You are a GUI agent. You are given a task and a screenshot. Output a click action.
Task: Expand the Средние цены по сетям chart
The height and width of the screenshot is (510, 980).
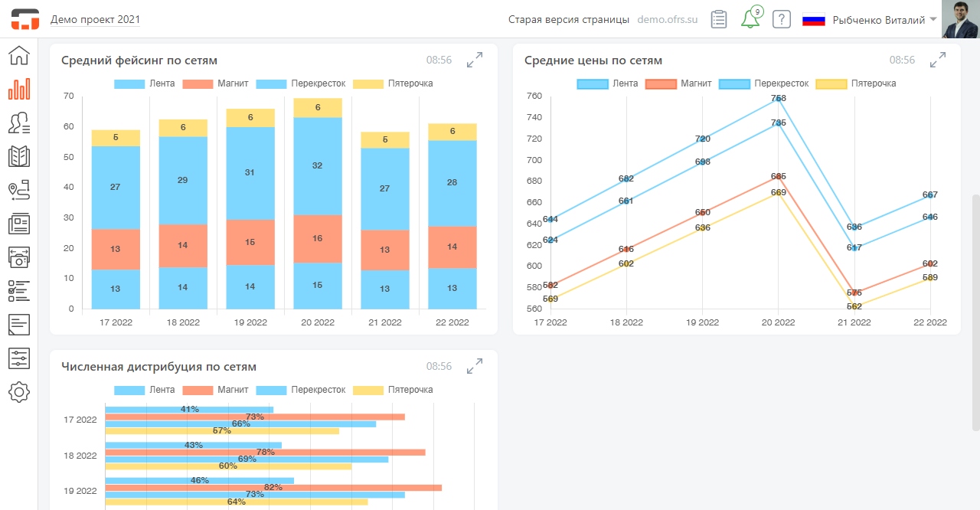(x=938, y=60)
